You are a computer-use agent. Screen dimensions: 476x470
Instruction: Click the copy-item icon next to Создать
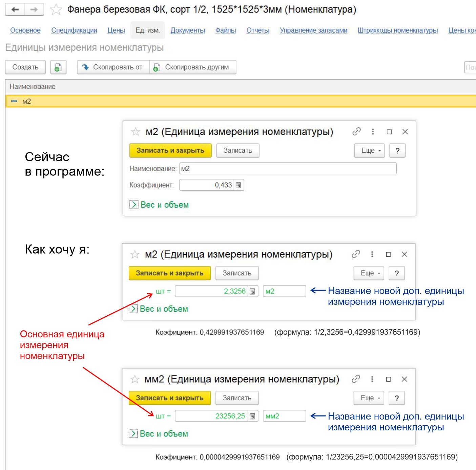point(58,67)
